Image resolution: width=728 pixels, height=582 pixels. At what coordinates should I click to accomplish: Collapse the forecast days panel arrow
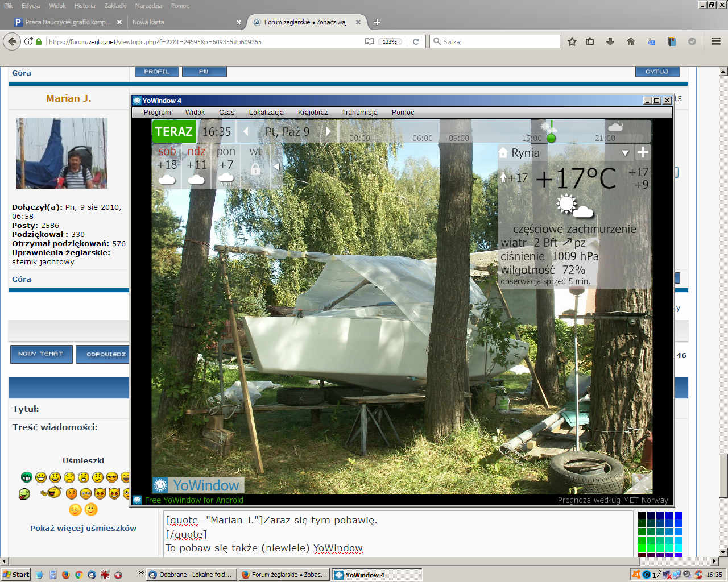pos(276,167)
